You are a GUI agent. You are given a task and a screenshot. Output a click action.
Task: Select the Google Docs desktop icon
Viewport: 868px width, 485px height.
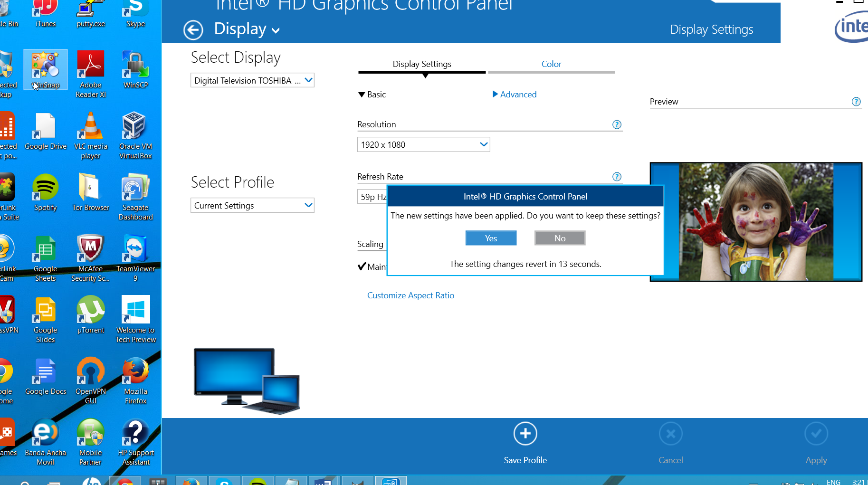pos(46,376)
